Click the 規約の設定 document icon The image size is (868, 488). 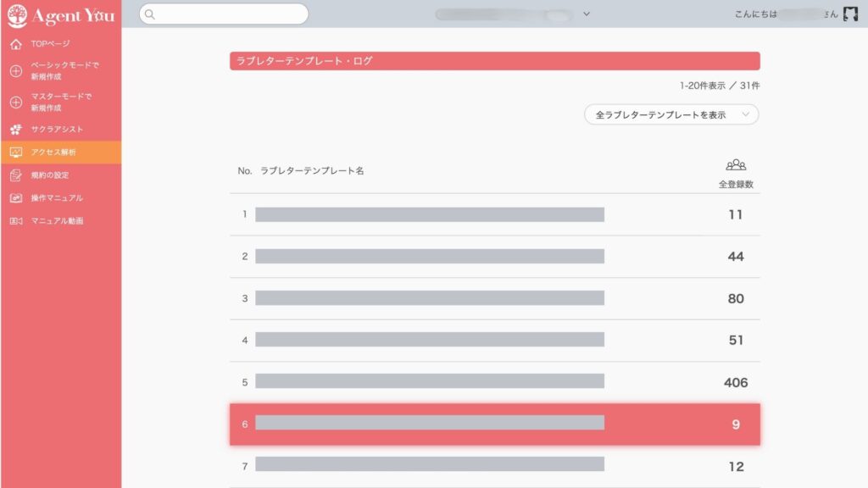(x=15, y=175)
